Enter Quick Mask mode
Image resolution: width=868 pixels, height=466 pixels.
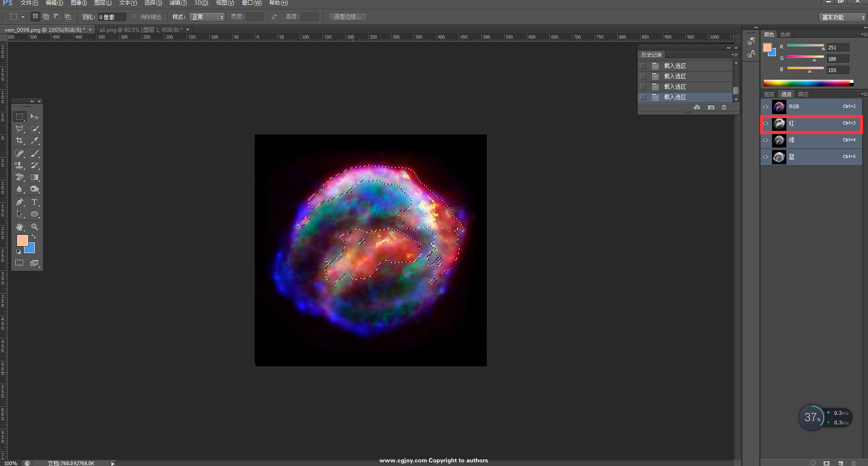pos(19,263)
